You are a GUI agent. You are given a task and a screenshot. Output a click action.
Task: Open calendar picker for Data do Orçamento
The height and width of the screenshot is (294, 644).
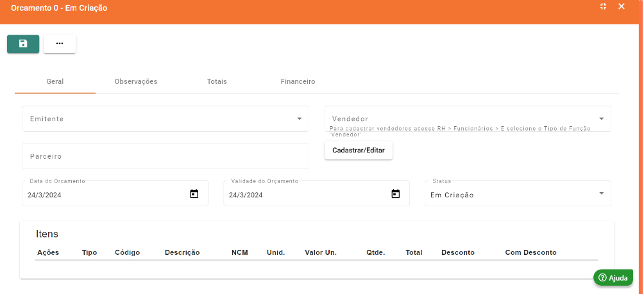coord(194,194)
